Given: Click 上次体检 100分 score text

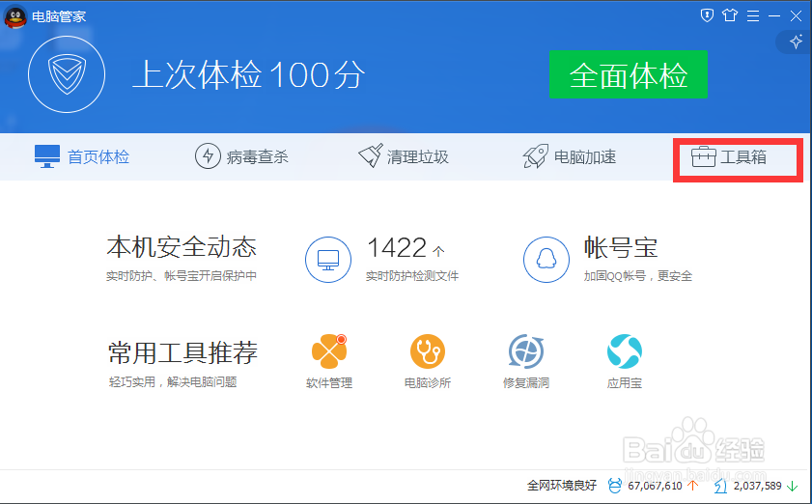Looking at the screenshot, I should (x=249, y=74).
